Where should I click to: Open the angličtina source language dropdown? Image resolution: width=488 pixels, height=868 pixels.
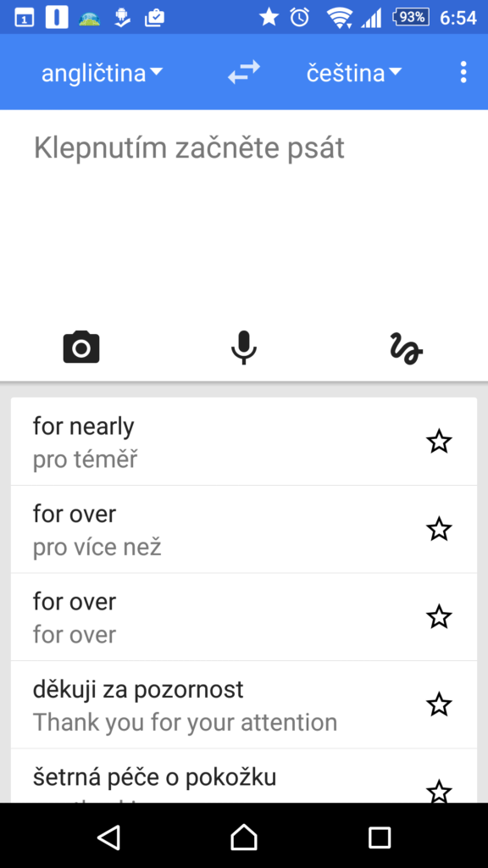(x=103, y=73)
